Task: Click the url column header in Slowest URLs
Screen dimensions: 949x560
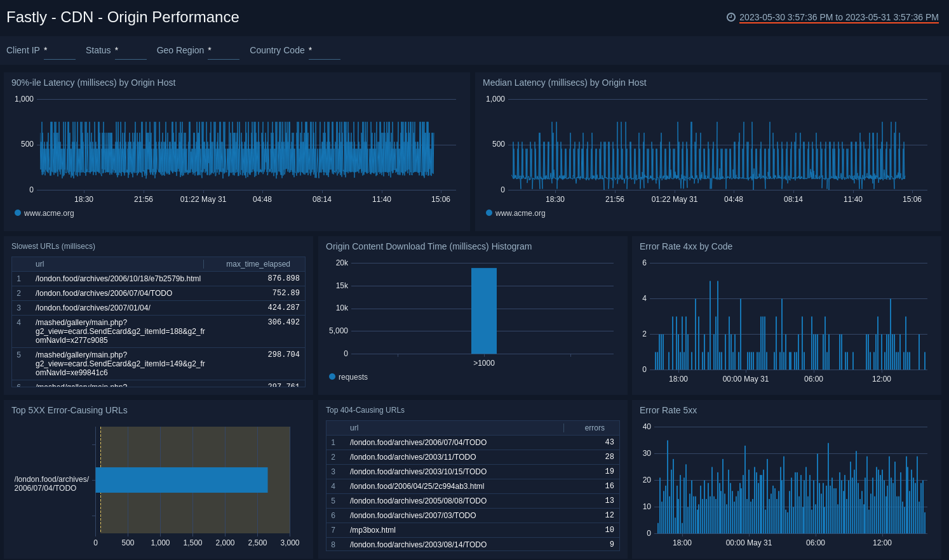Action: click(39, 264)
